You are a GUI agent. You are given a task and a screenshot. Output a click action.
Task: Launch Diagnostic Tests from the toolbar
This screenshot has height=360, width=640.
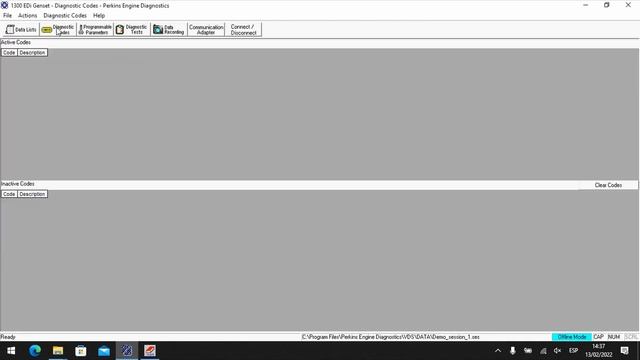pos(132,29)
